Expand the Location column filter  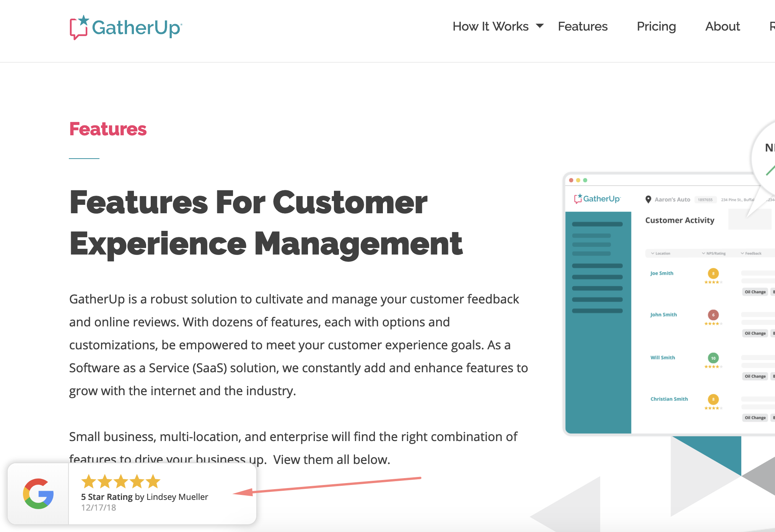(x=661, y=253)
